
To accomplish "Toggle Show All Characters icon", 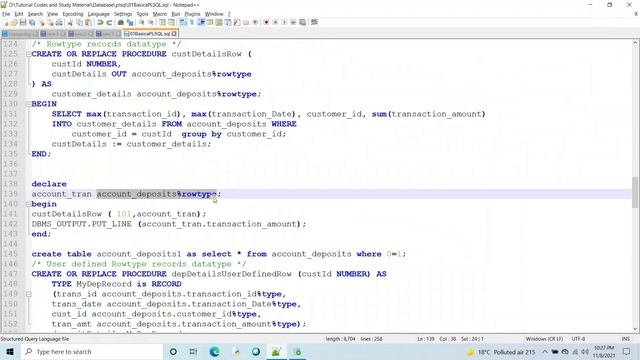I will tap(192, 22).
